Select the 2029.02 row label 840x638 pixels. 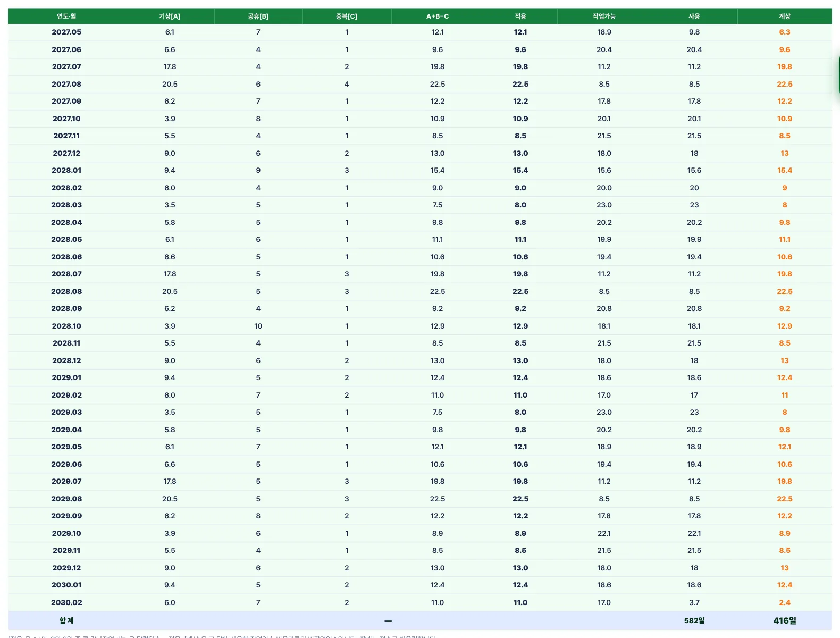pyautogui.click(x=66, y=395)
